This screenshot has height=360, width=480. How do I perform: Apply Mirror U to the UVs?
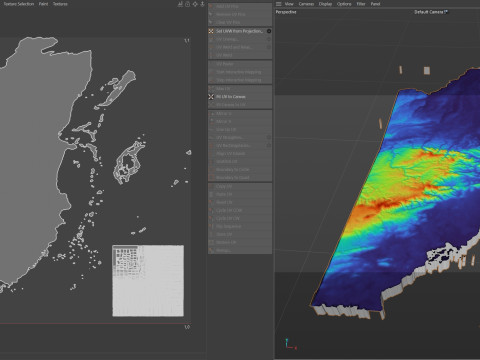(x=240, y=114)
